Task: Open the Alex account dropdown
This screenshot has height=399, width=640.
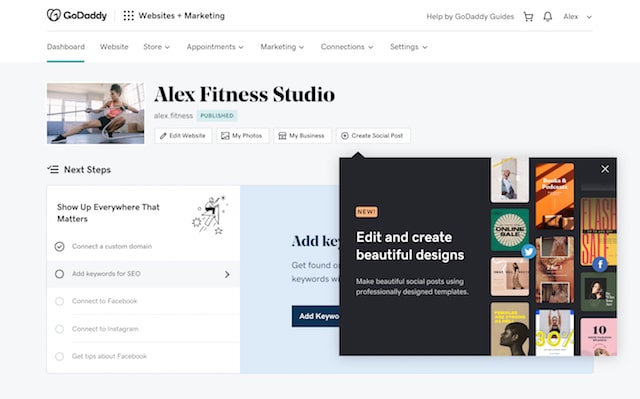Action: pyautogui.click(x=577, y=17)
